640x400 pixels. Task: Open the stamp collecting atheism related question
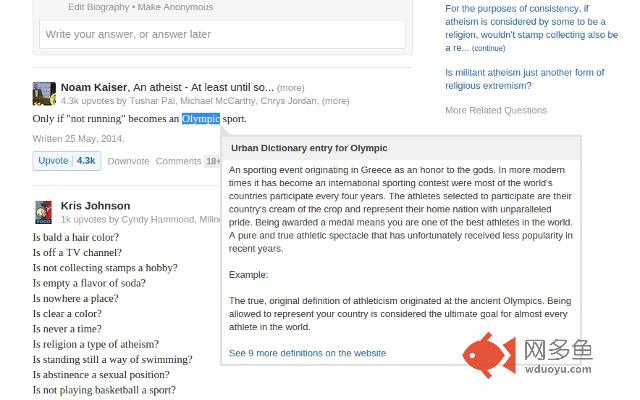pos(531,28)
